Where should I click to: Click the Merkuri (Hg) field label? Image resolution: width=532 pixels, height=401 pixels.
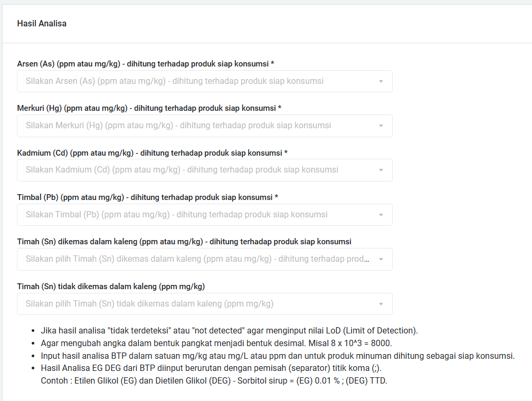149,108
